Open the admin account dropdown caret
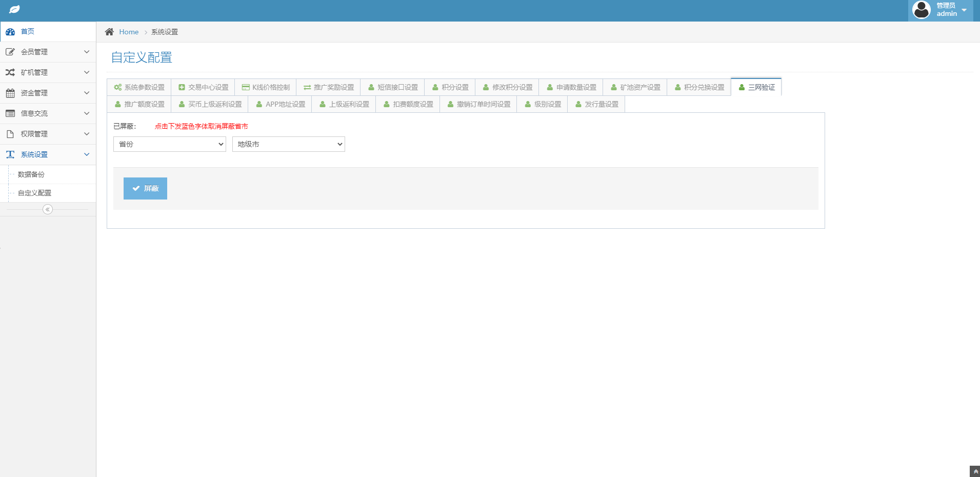 coord(964,10)
